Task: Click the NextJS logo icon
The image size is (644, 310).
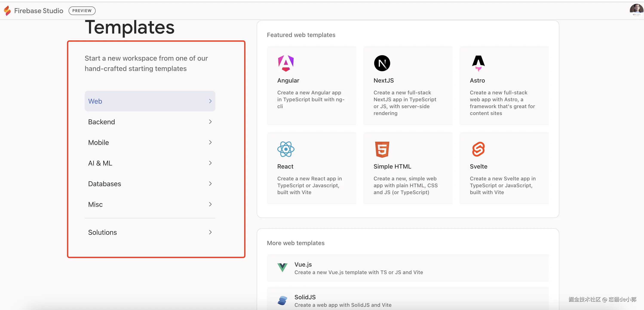Action: (382, 63)
